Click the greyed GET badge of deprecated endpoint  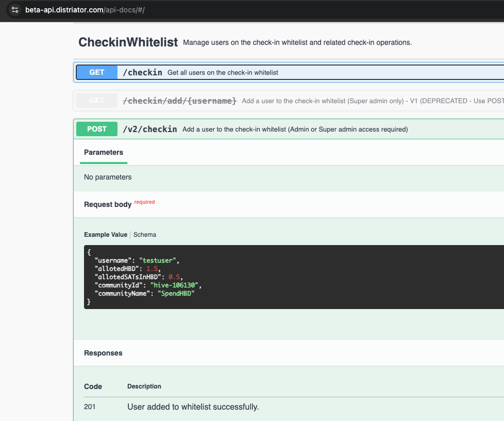97,101
